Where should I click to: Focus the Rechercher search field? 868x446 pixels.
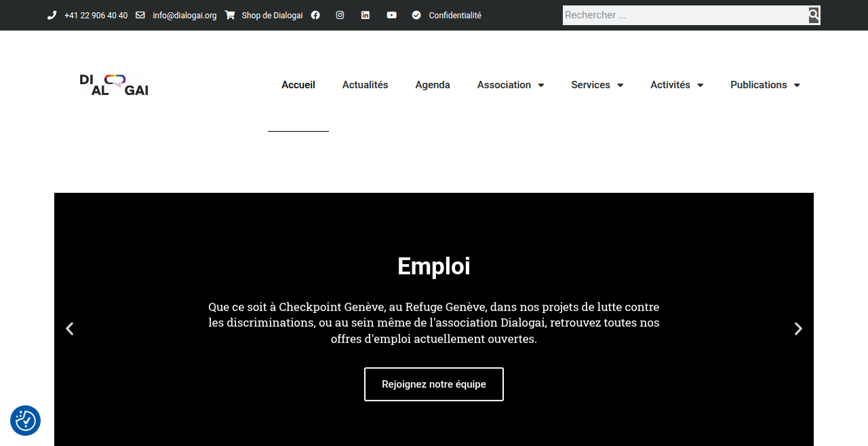tap(686, 15)
